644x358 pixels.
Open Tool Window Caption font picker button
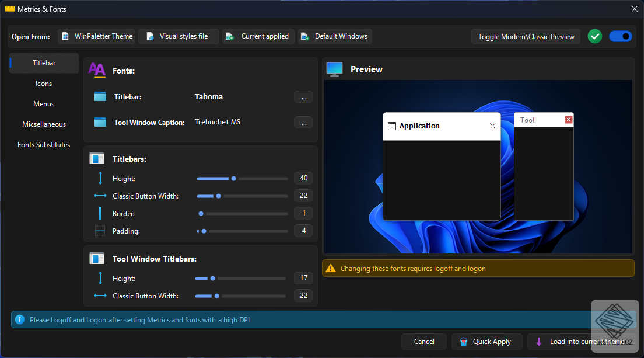coord(303,123)
